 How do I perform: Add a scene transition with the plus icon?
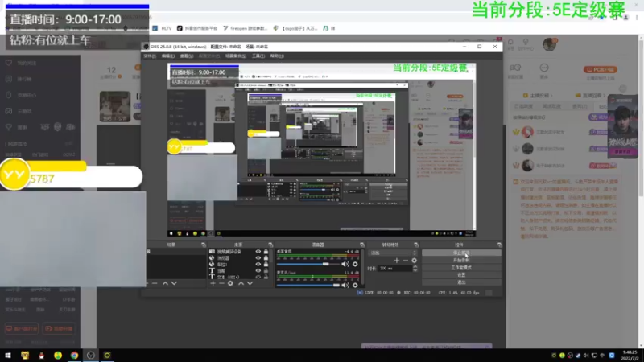[397, 260]
